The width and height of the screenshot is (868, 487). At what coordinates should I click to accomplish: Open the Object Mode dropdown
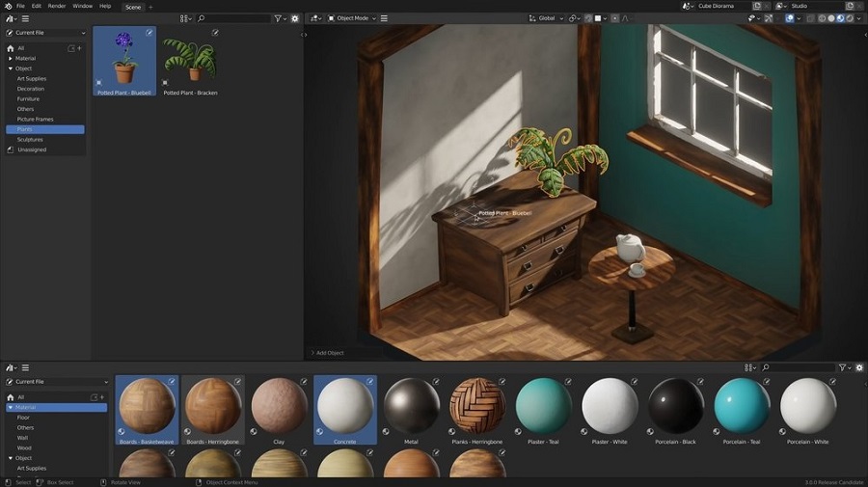tap(350, 18)
